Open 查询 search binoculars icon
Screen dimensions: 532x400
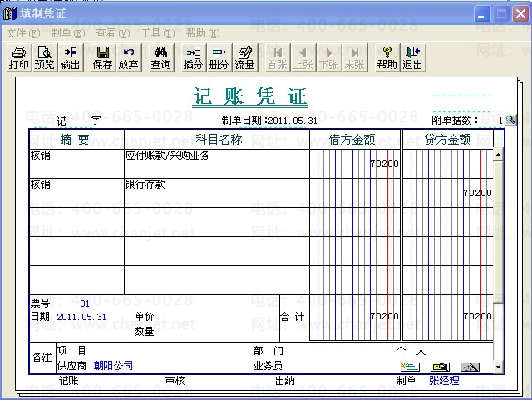pyautogui.click(x=160, y=57)
